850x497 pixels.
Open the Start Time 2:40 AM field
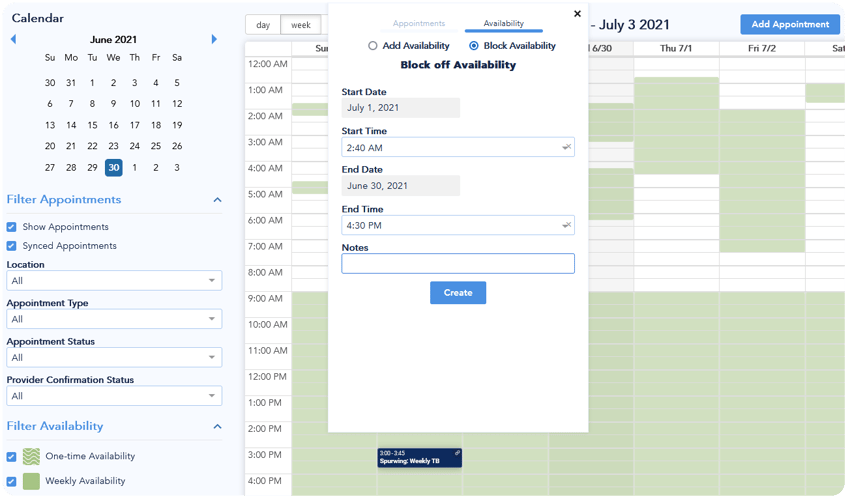click(458, 147)
